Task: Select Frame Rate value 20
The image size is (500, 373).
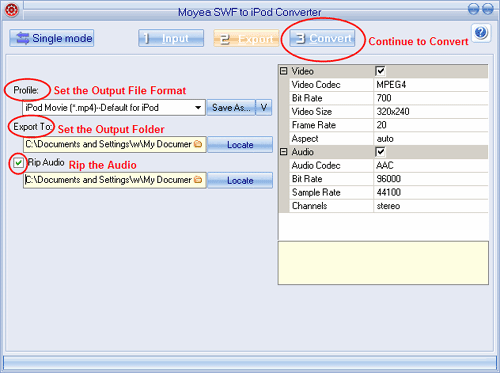Action: click(x=431, y=125)
